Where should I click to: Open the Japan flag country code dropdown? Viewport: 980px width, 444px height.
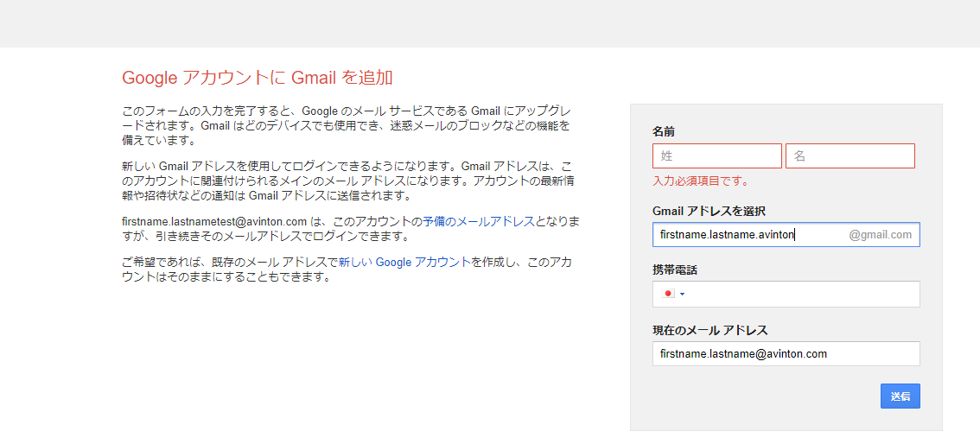[673, 294]
